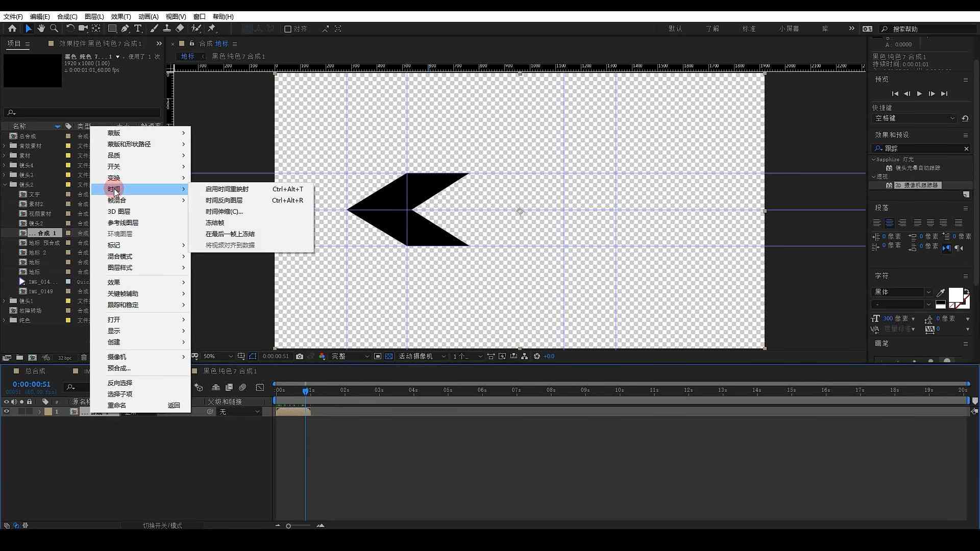Expand the 镜头4 folder
The height and width of the screenshot is (551, 980).
pyautogui.click(x=5, y=165)
